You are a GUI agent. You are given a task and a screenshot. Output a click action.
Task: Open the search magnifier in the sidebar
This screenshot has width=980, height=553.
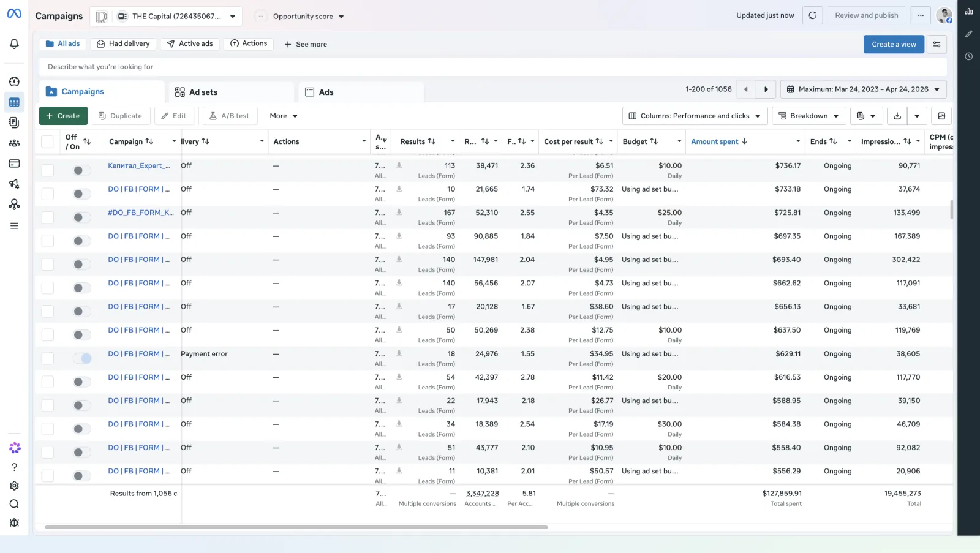click(14, 504)
